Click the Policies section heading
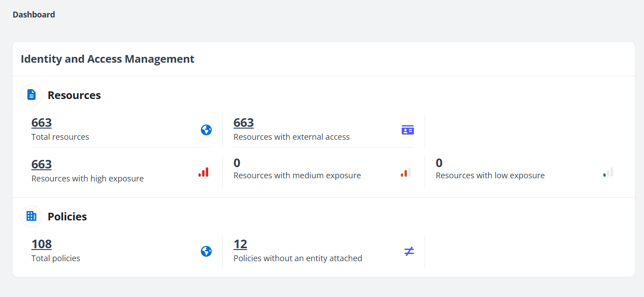This screenshot has height=297, width=644. click(68, 217)
